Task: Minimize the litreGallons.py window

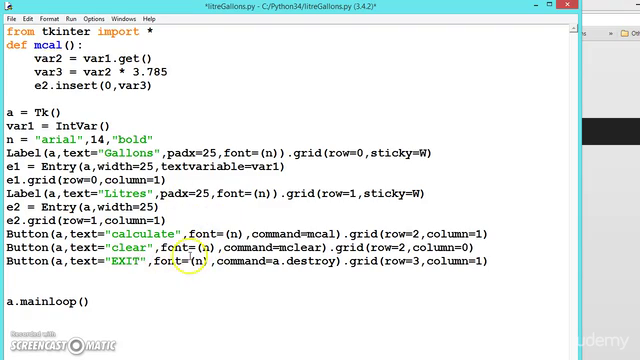Action: click(536, 5)
